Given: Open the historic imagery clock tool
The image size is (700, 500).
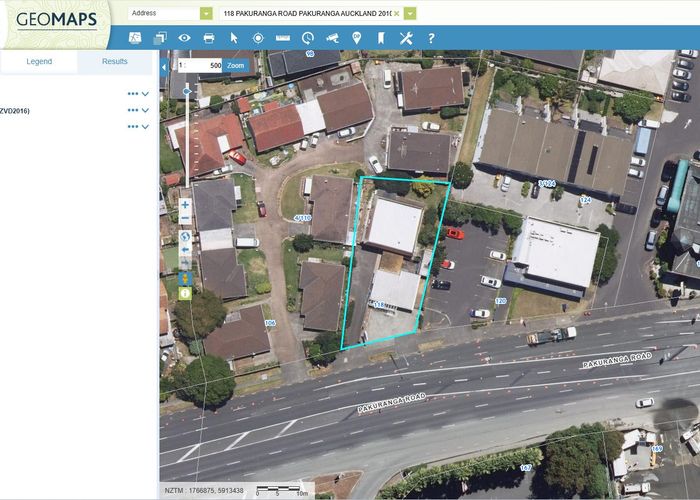Looking at the screenshot, I should pyautogui.click(x=307, y=38).
